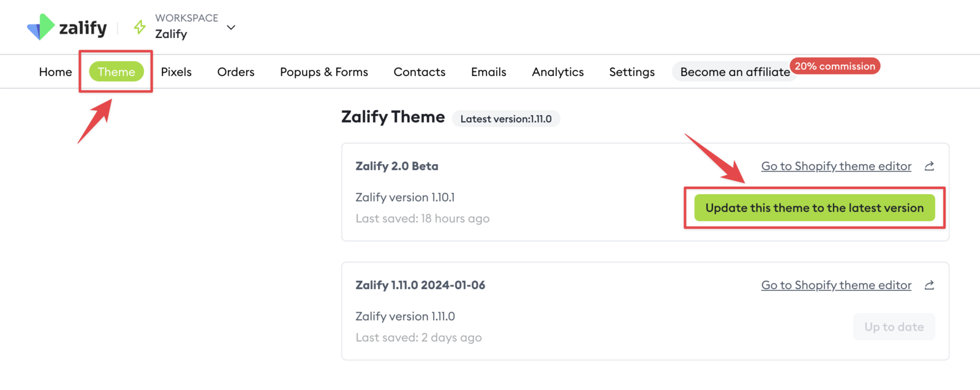Open the Pixels tab
980x390 pixels.
(176, 72)
